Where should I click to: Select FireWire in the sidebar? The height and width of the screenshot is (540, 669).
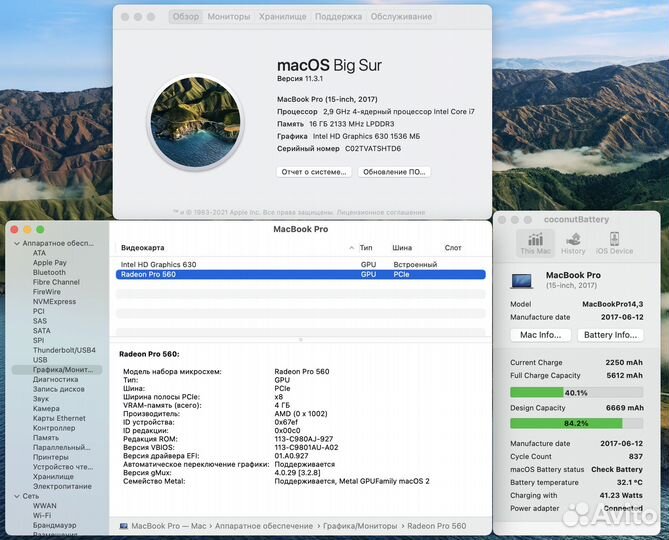[x=47, y=292]
